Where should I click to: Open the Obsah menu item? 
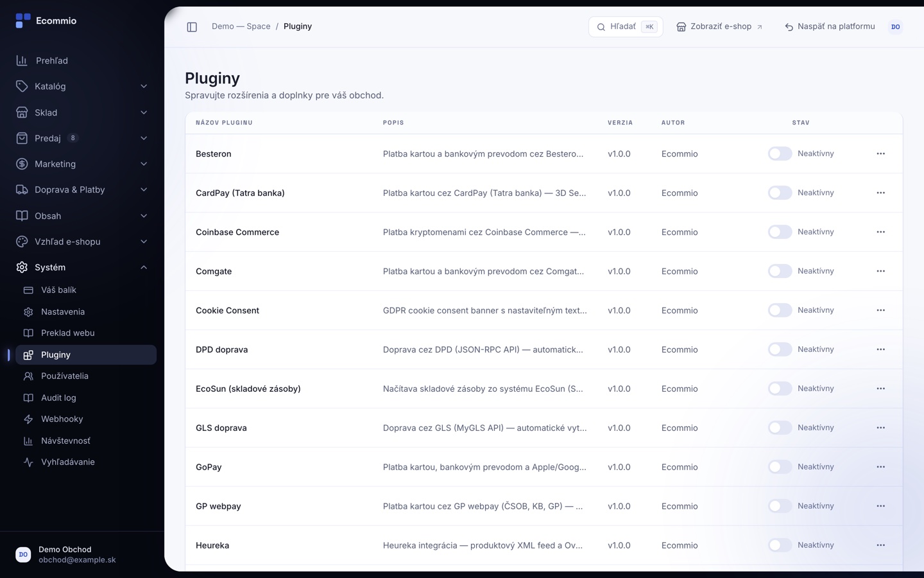click(x=82, y=216)
